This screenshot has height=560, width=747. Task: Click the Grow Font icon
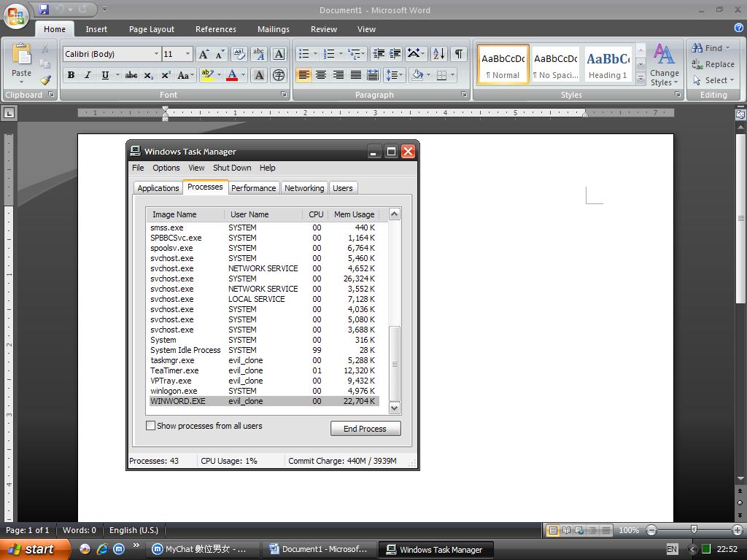(204, 54)
